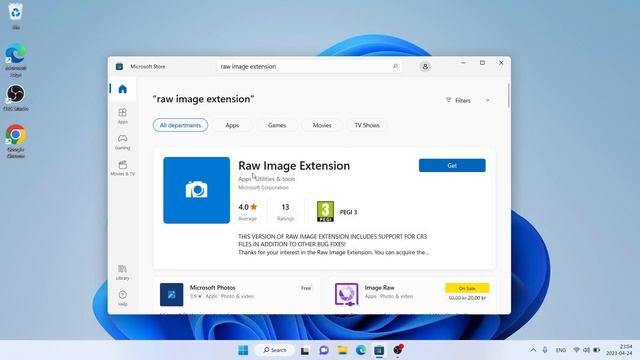Click the Store vertical scrollbar
The image size is (640, 360).
click(x=509, y=96)
